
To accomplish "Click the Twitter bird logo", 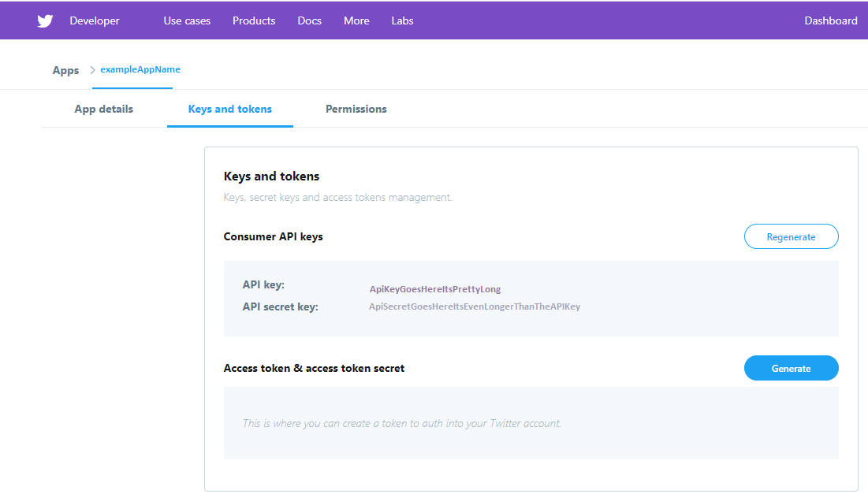I will pos(45,21).
